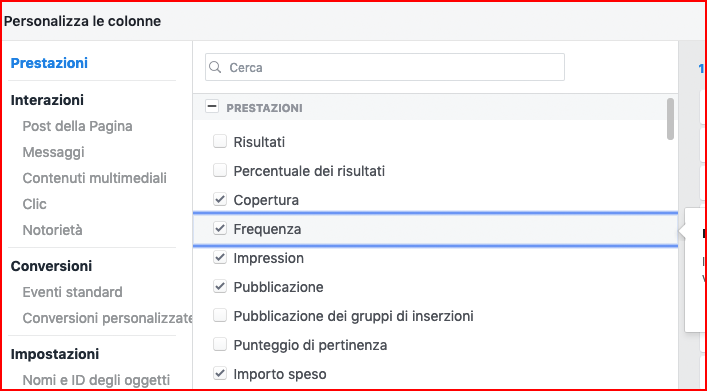The height and width of the screenshot is (391, 707).
Task: Click the Risultati label text
Action: pyautogui.click(x=259, y=143)
